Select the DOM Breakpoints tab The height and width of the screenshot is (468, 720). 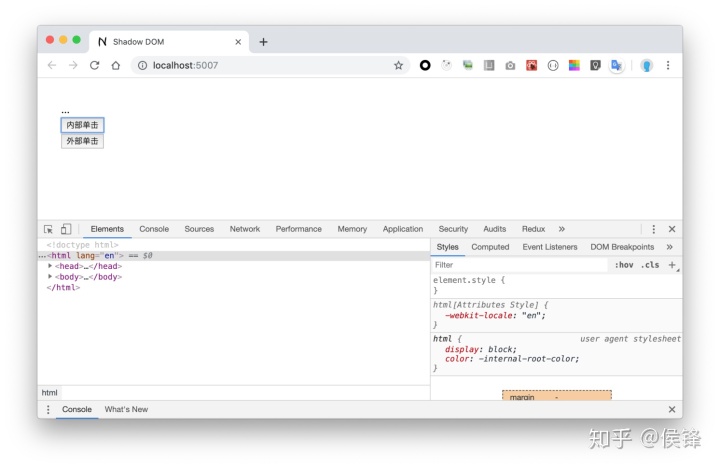coord(622,247)
